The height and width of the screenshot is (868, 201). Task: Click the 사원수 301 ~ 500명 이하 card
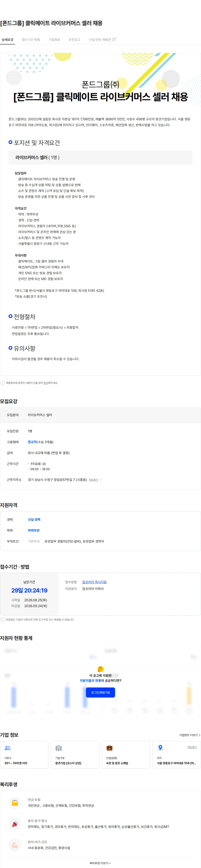click(x=24, y=755)
